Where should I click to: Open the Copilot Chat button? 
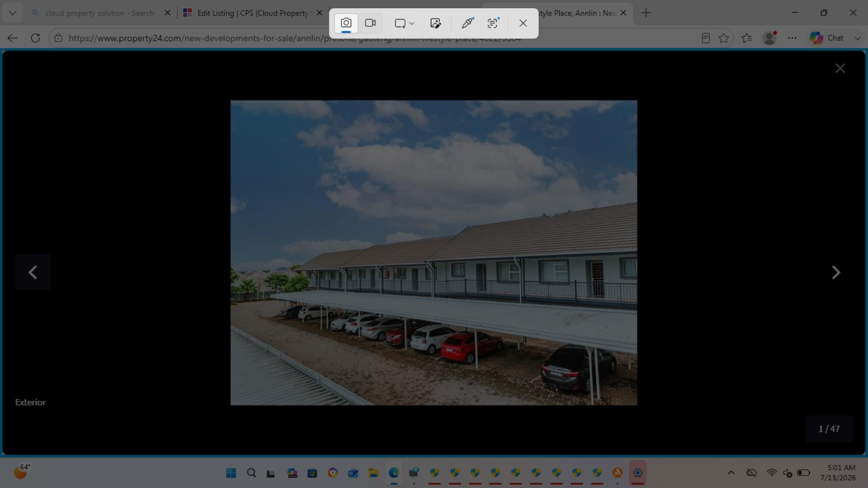[827, 38]
